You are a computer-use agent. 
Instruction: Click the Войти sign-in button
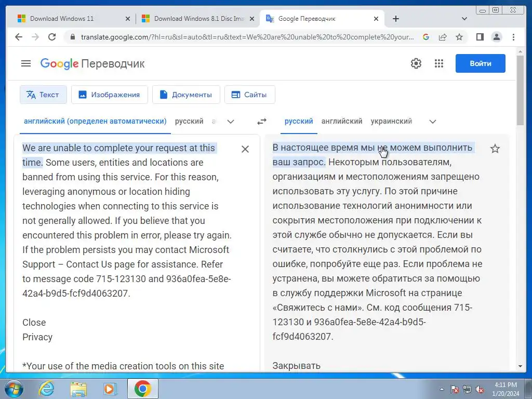tap(480, 63)
